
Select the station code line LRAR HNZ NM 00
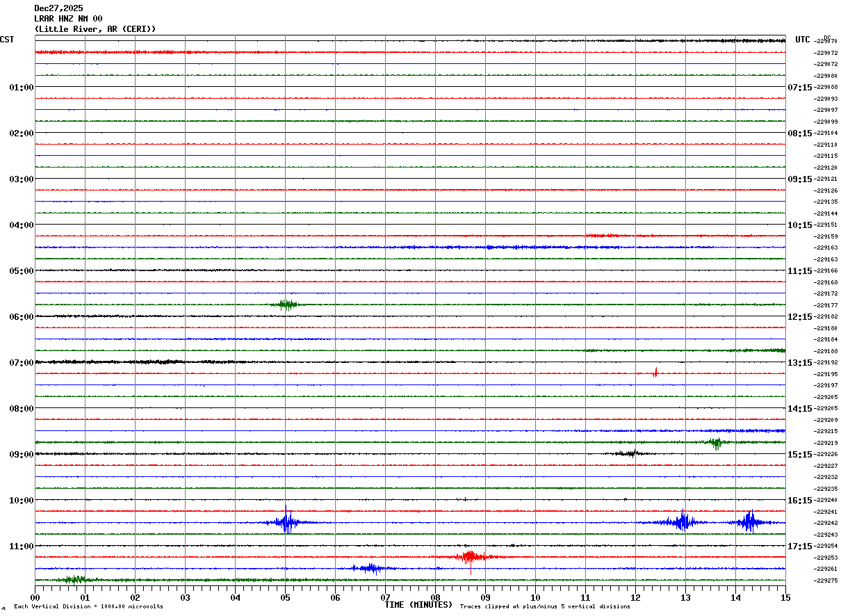[68, 19]
